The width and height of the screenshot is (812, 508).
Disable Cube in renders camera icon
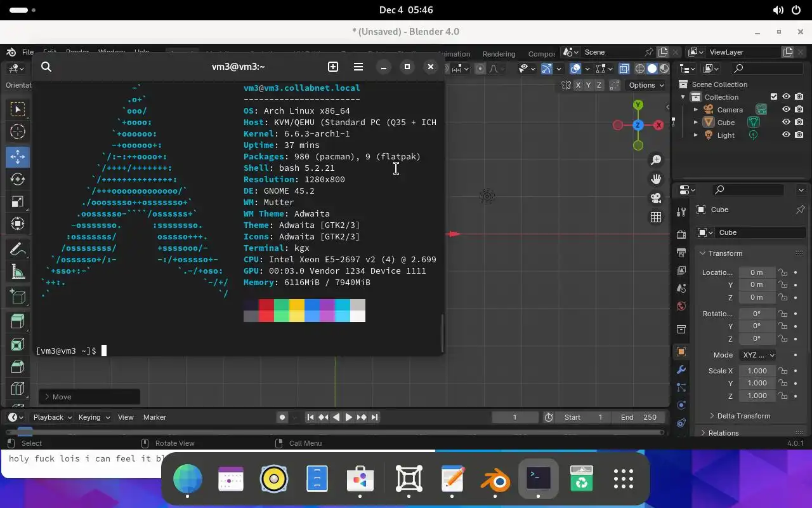pos(799,122)
